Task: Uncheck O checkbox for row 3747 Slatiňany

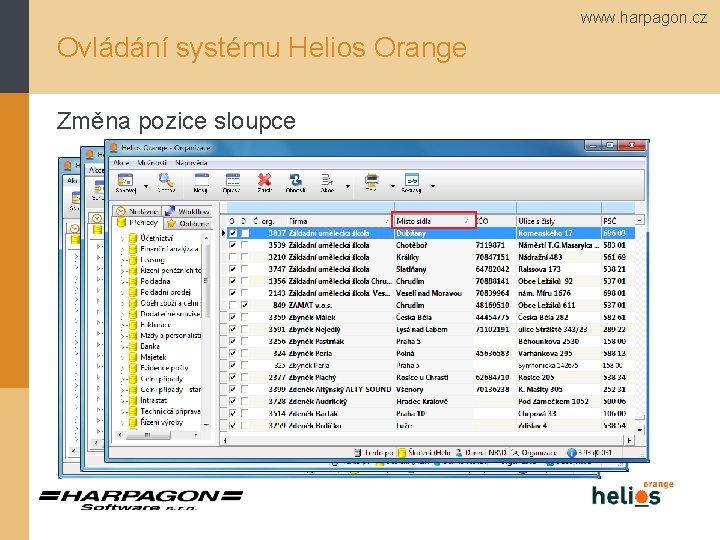Action: [233, 269]
